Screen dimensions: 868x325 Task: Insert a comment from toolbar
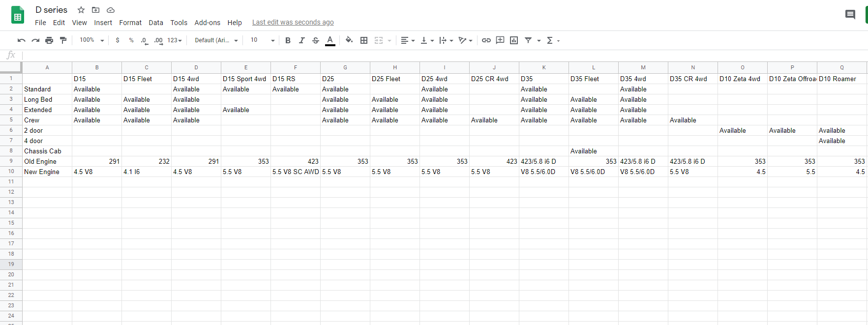[x=500, y=40]
